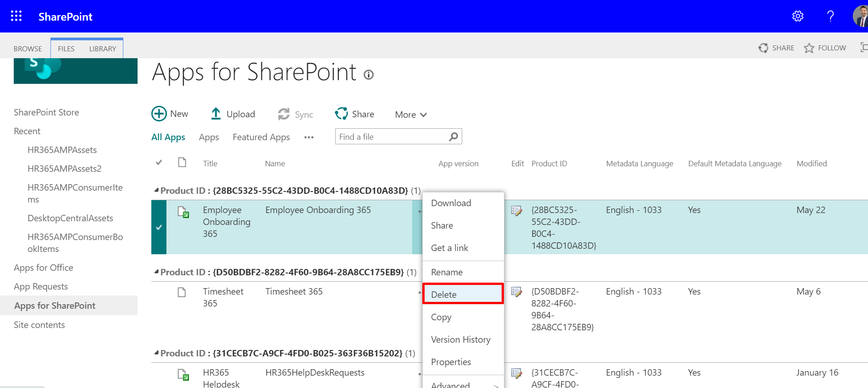Open HR365AMPConsumerBookItems recent item
868x388 pixels.
(75, 243)
